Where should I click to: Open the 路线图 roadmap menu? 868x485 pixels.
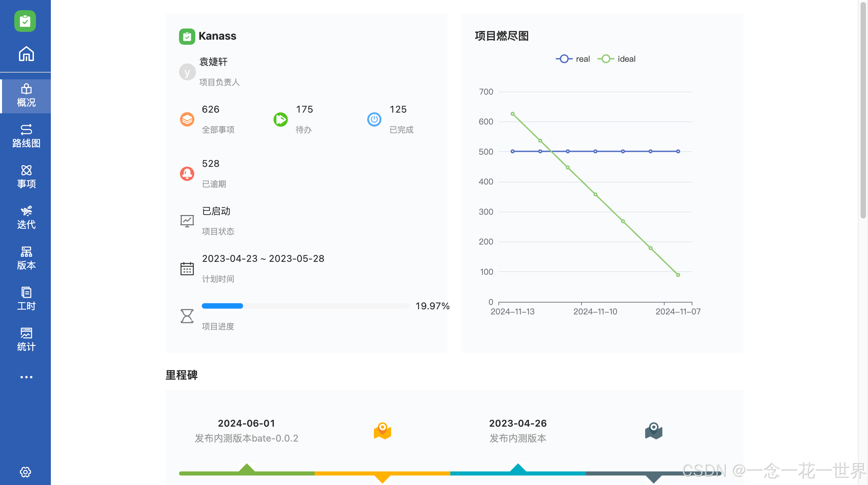tap(26, 136)
